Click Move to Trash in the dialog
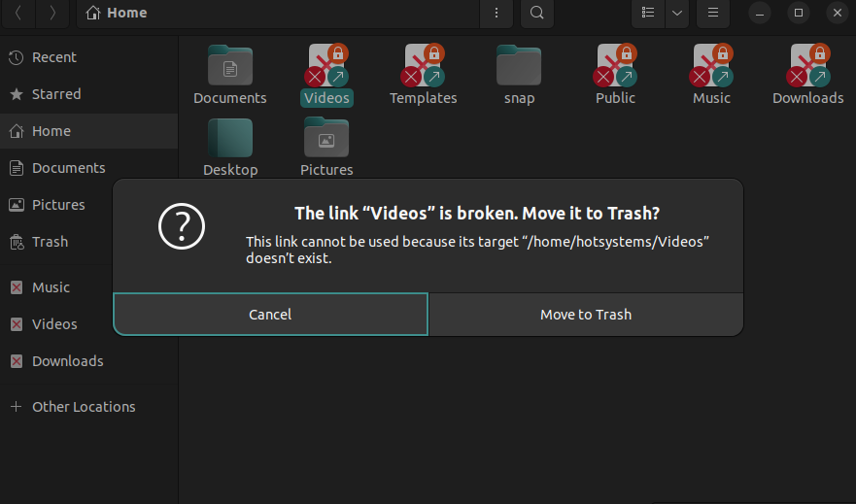 tap(586, 315)
